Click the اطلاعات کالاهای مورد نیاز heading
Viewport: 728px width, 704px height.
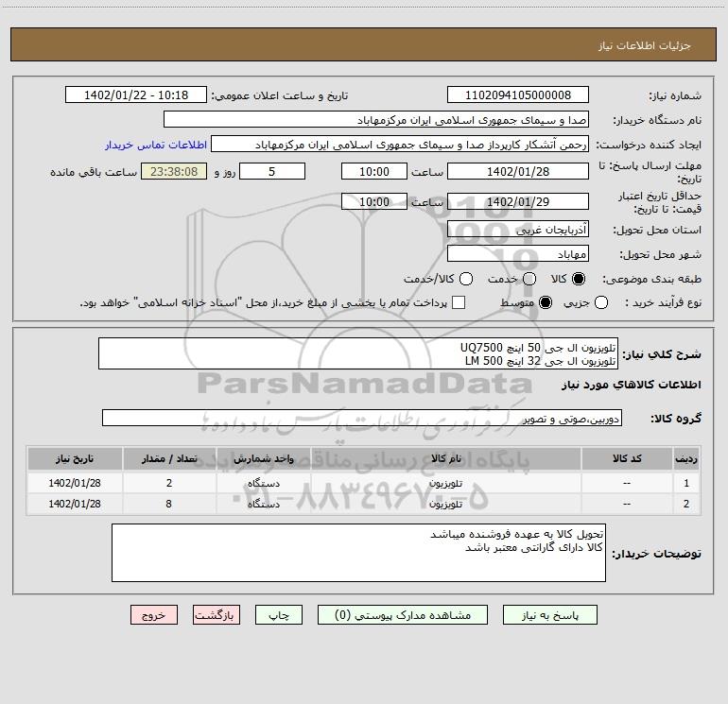tap(631, 385)
